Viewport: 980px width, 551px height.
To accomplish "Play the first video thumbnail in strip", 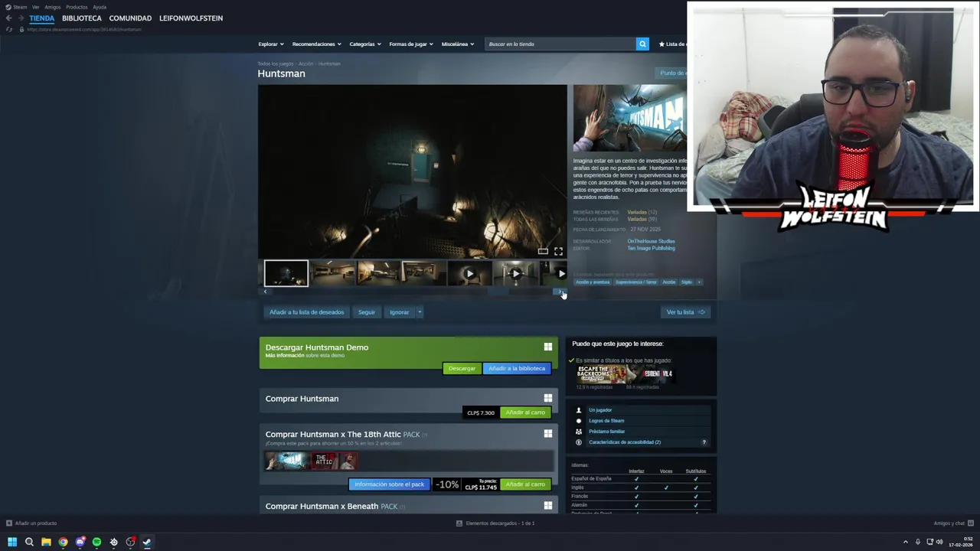I will click(469, 273).
